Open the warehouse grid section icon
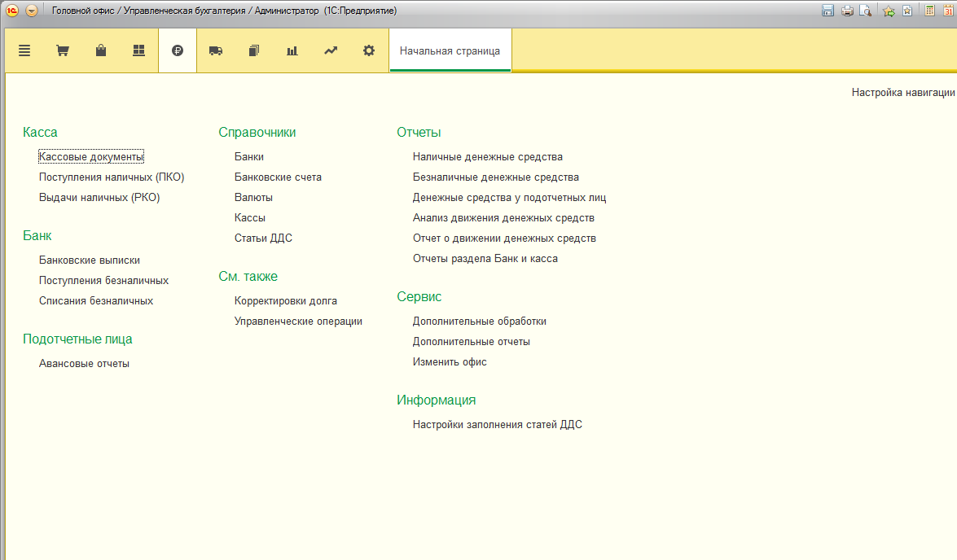 coord(139,50)
